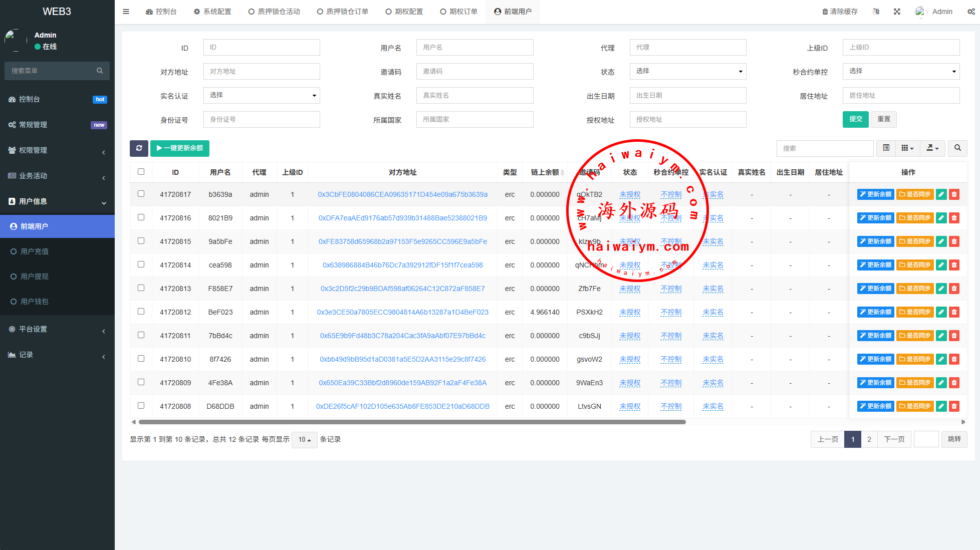This screenshot has height=550, width=980.
Task: Open the 实名认证 select dropdown
Action: [262, 95]
